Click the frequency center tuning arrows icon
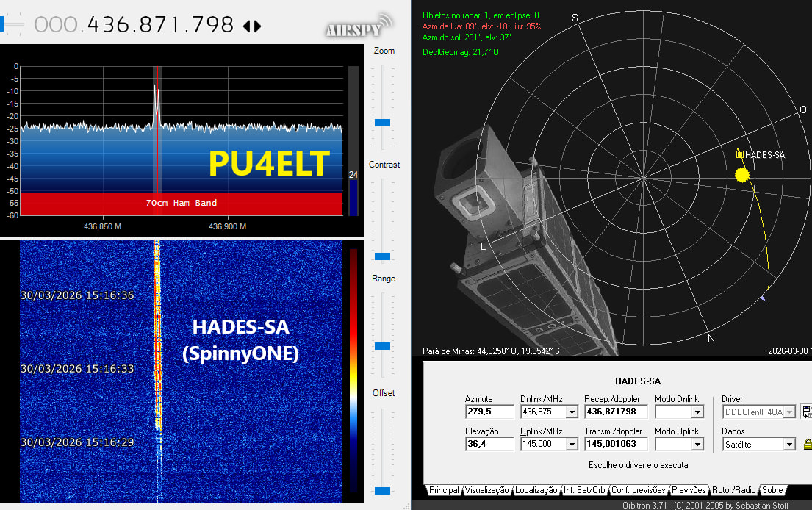Viewport: 812px width, 510px height. pyautogui.click(x=251, y=26)
